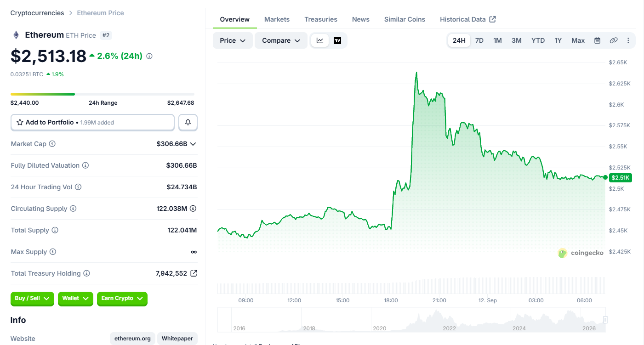Screen dimensions: 644x345
Task: Click the price alert bell icon
Action: pos(188,122)
